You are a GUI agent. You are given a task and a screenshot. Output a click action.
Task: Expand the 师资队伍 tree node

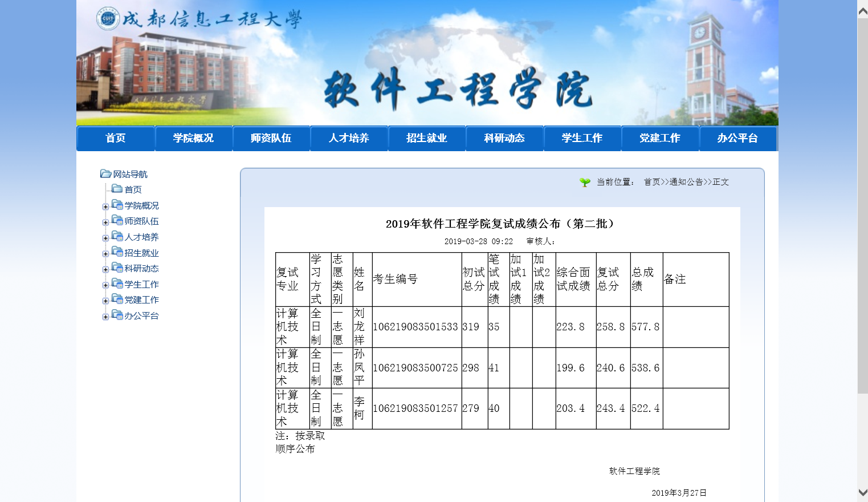point(105,222)
